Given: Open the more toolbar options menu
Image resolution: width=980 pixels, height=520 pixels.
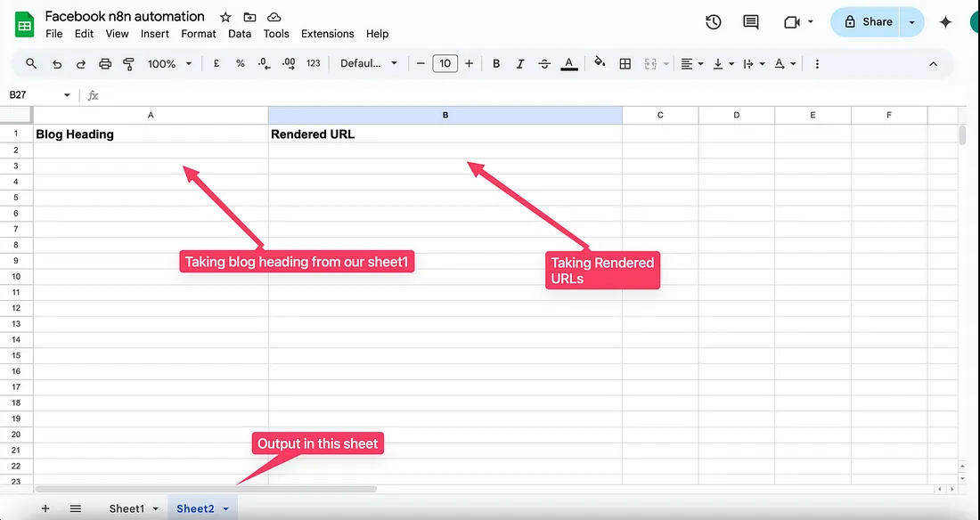Looking at the screenshot, I should (x=817, y=64).
